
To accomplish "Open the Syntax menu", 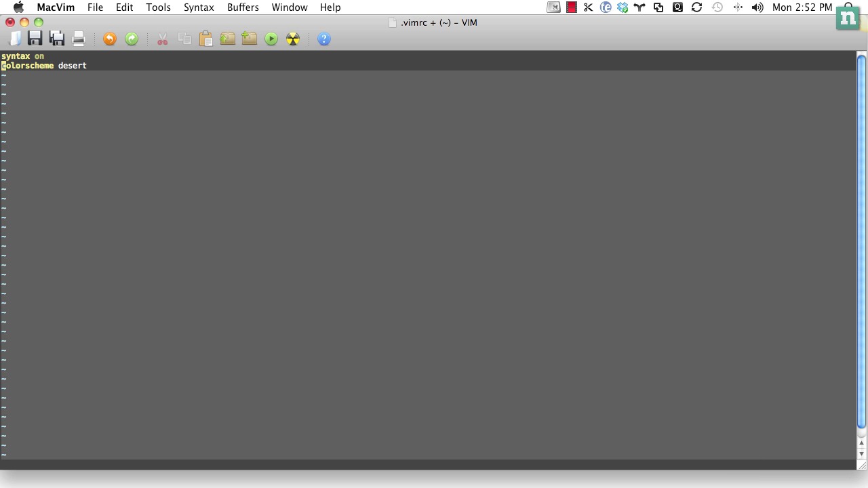I will coord(199,7).
